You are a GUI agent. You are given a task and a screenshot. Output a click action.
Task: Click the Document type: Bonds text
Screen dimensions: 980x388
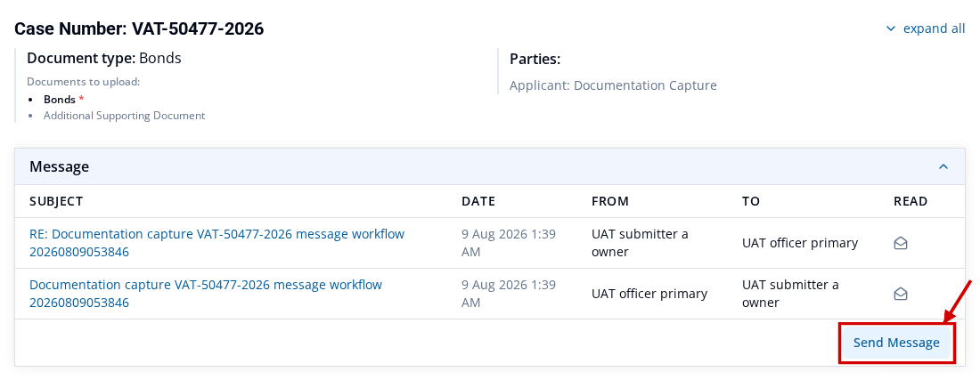(103, 59)
